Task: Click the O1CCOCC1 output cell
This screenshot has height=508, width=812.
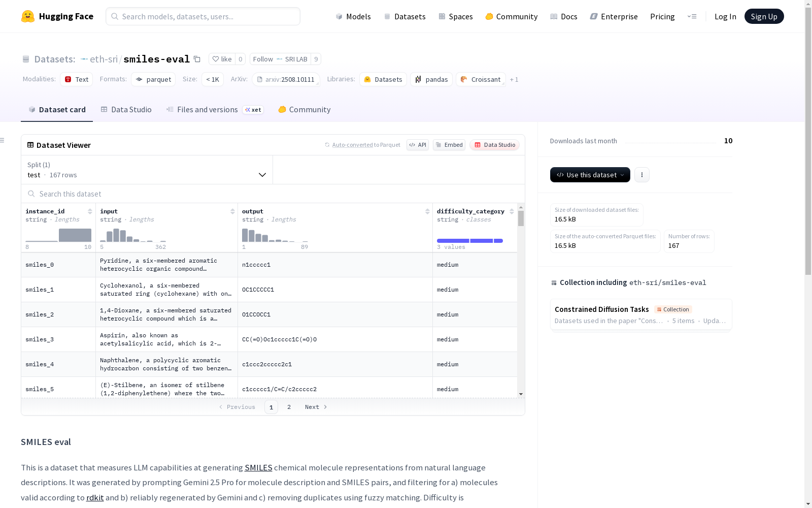Action: click(335, 314)
